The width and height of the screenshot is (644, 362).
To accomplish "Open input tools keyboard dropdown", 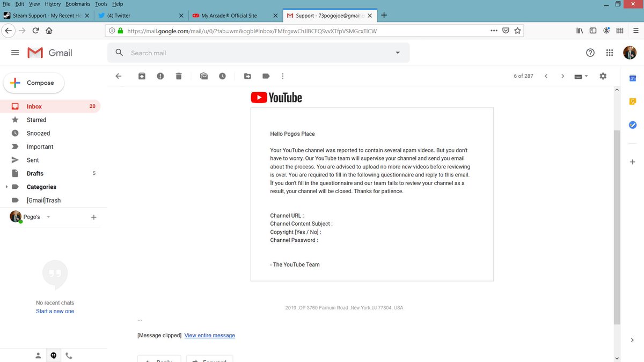I will (581, 76).
